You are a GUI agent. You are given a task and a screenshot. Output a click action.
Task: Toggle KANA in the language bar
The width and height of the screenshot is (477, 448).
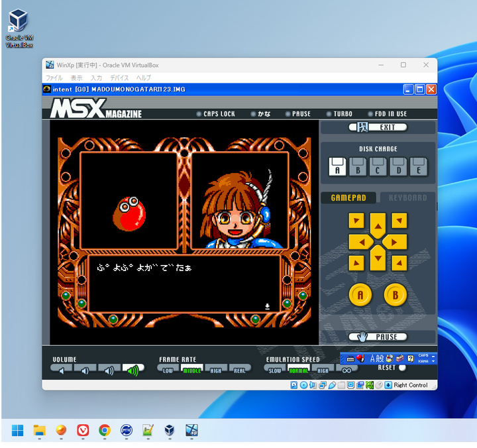tap(423, 361)
